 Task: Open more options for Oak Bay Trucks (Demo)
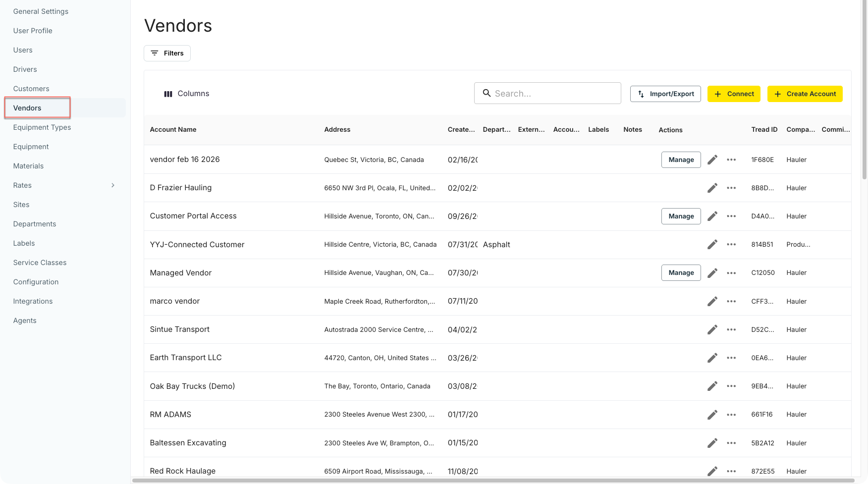[x=731, y=386]
